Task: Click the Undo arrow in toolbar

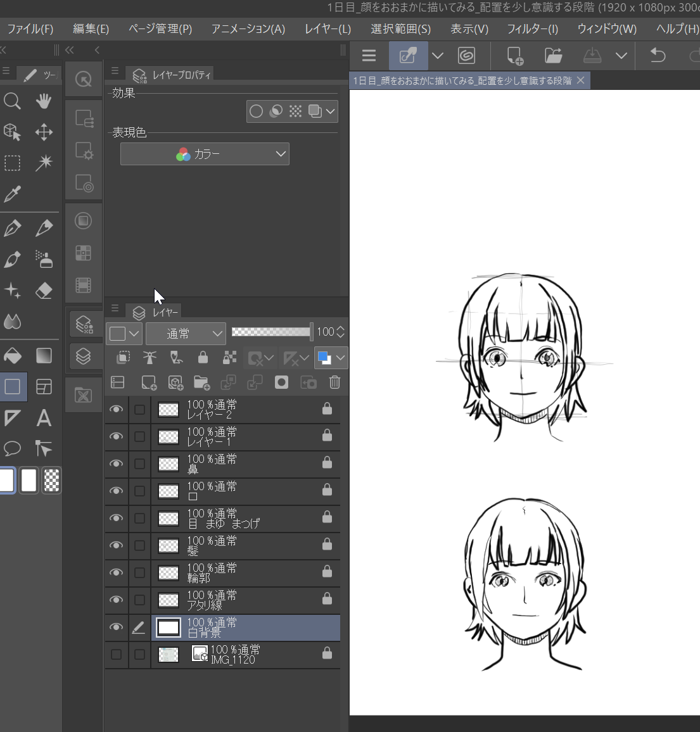Action: (658, 56)
